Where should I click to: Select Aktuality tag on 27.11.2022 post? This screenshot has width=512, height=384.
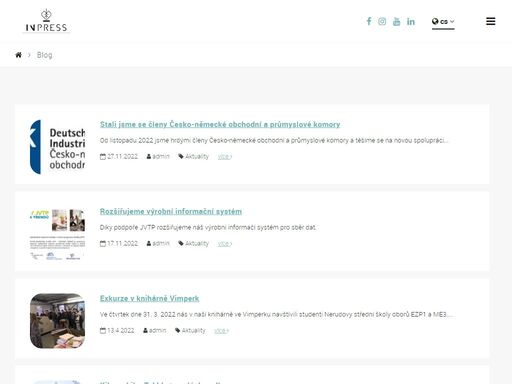point(197,156)
